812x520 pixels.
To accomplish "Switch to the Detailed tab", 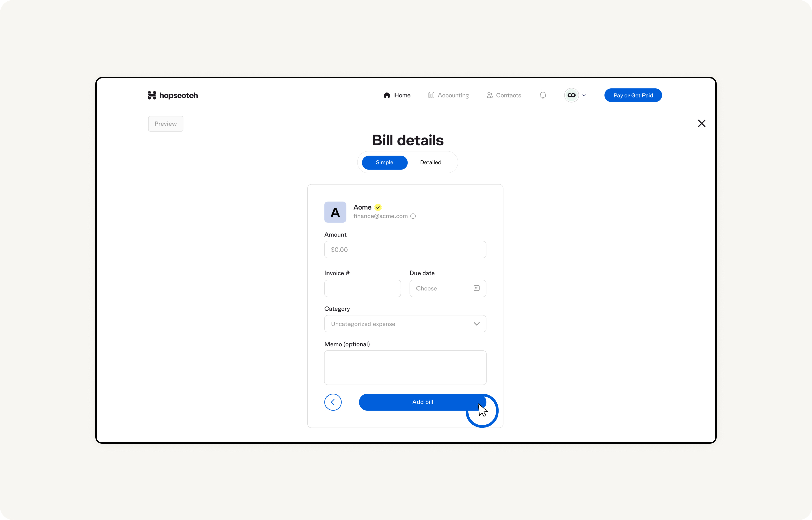I will pyautogui.click(x=430, y=162).
